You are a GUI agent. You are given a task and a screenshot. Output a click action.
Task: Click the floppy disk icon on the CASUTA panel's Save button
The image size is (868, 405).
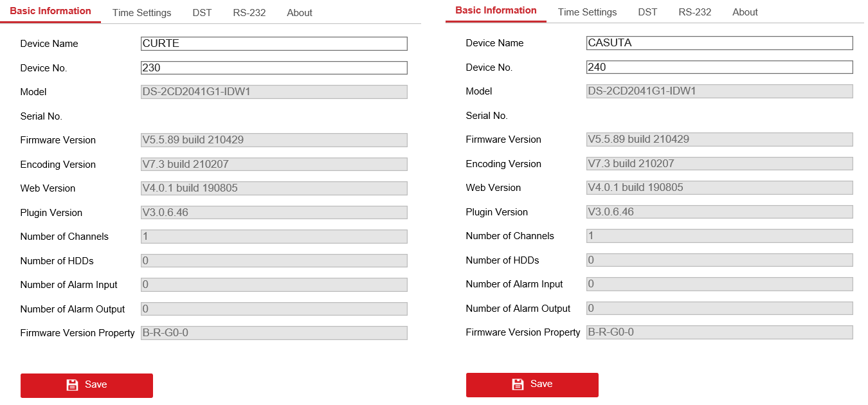click(518, 384)
